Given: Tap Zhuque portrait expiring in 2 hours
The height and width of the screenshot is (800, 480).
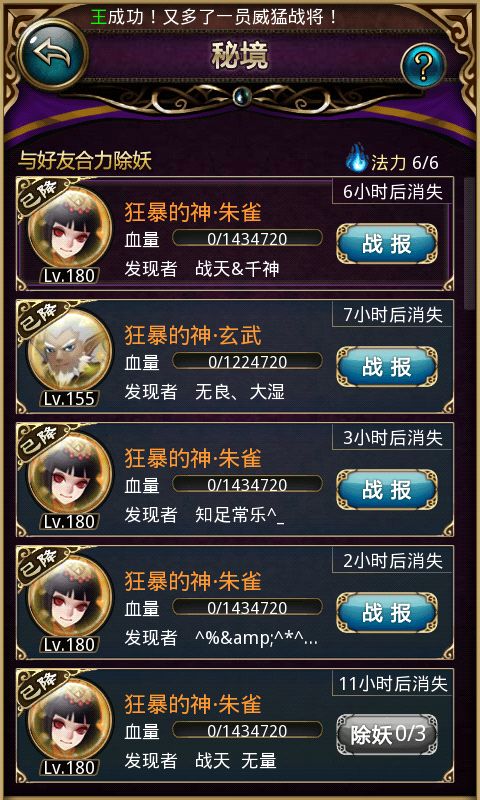Looking at the screenshot, I should [x=70, y=598].
